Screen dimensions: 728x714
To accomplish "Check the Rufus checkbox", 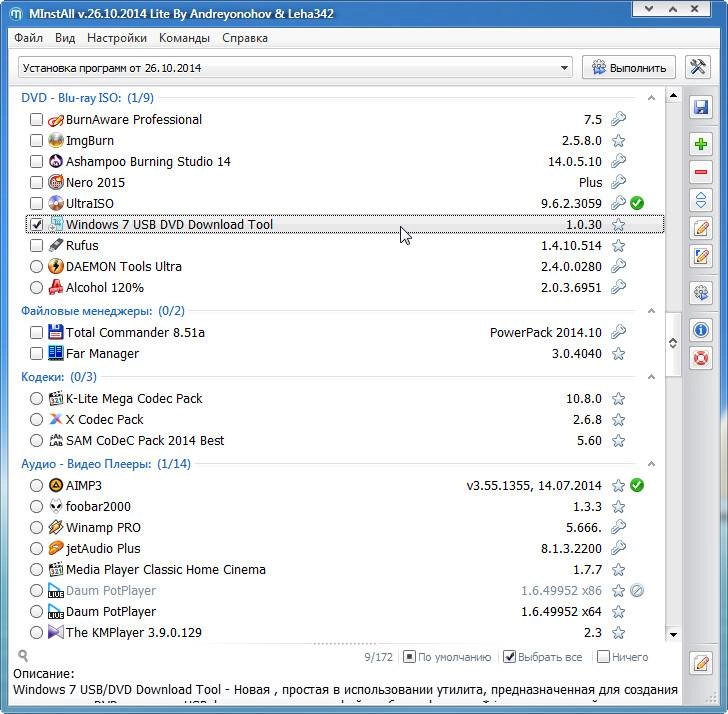I will point(36,246).
